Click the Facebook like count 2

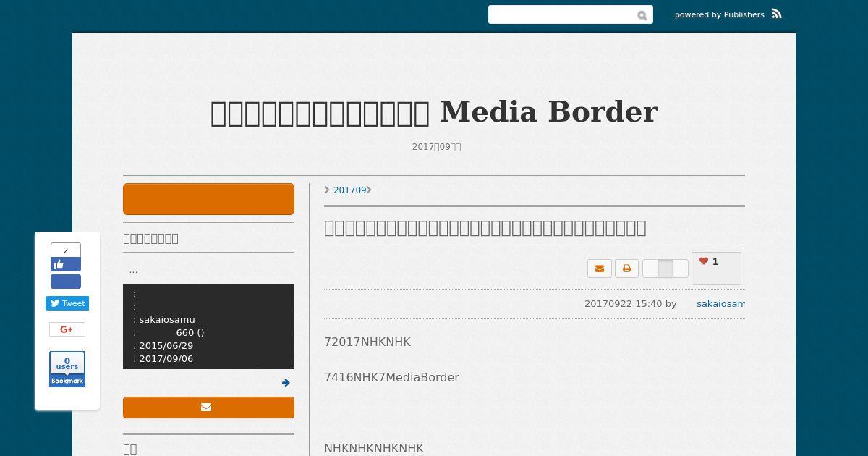66,250
